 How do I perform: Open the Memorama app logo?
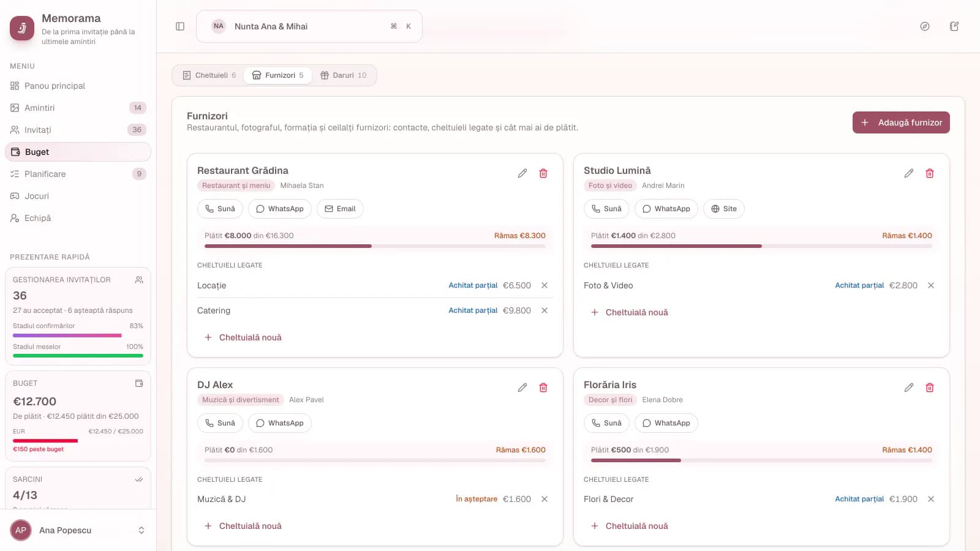tap(22, 28)
